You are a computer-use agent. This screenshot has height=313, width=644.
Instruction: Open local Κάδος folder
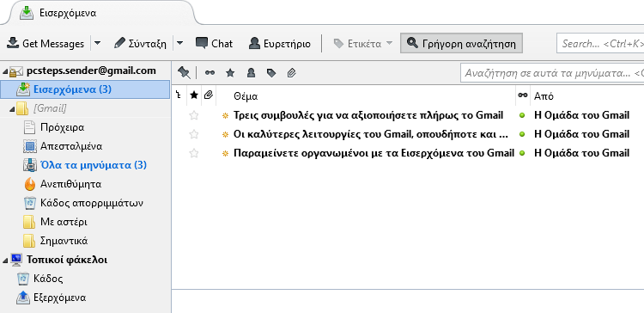coord(48,279)
